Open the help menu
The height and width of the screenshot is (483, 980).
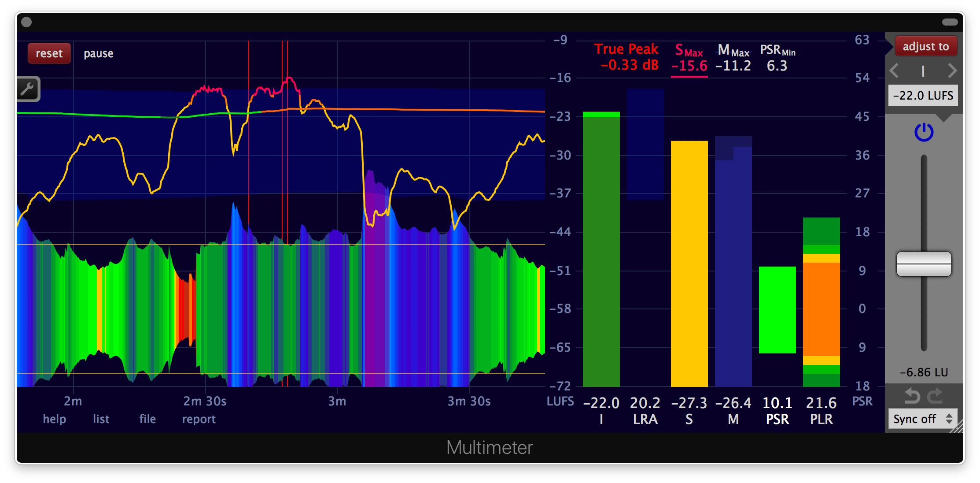click(54, 419)
